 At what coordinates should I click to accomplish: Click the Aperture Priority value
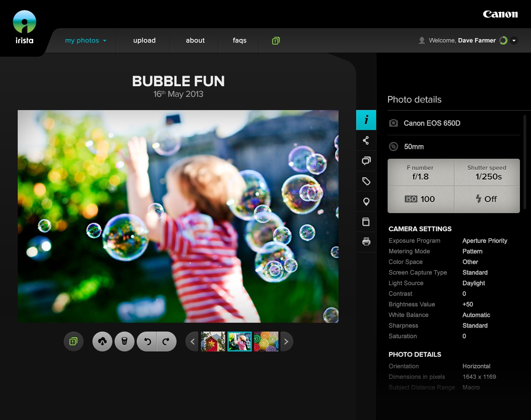tap(485, 241)
